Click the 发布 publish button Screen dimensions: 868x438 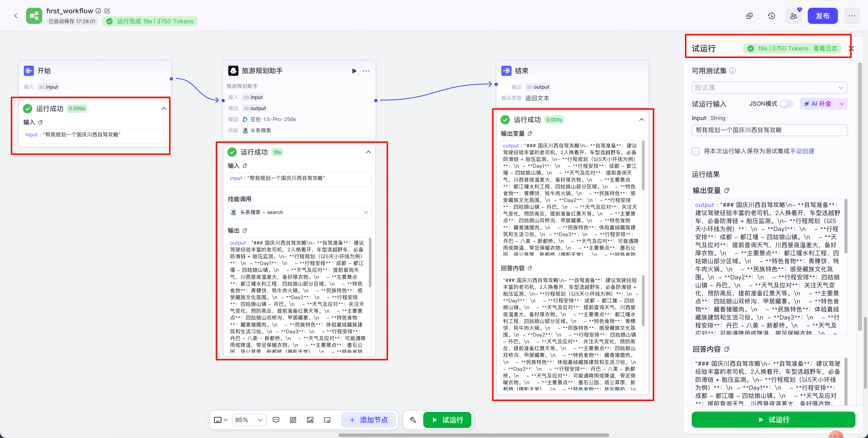pos(822,16)
